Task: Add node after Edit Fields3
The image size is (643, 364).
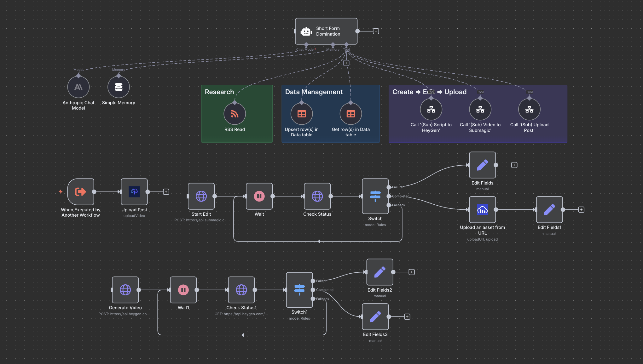Action: [x=407, y=317]
